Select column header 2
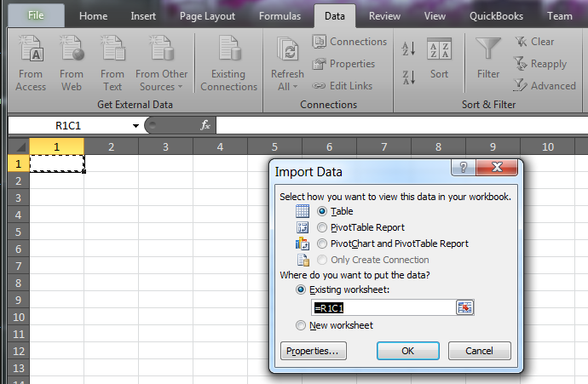This screenshot has width=588, height=384. tap(112, 146)
